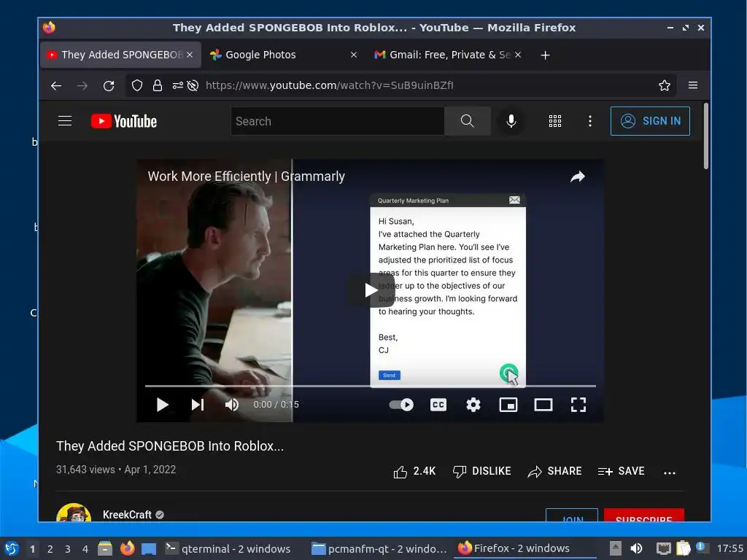Open more actions ellipsis under video

670,472
